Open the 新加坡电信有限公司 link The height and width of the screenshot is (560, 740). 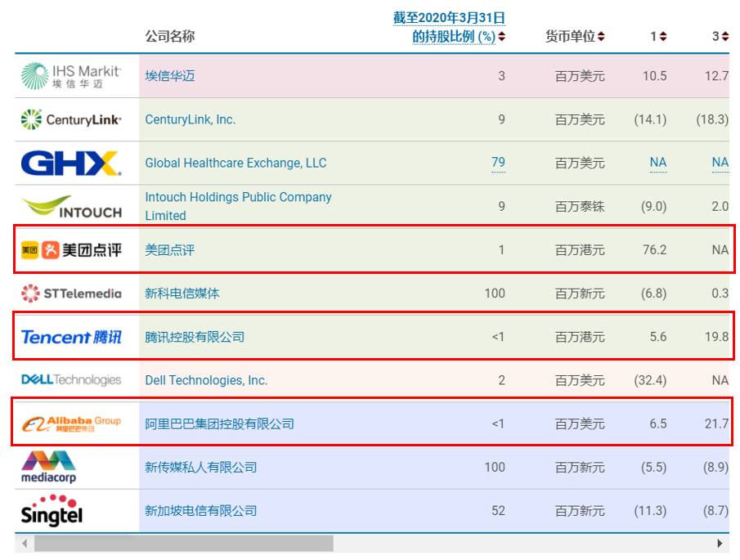200,511
